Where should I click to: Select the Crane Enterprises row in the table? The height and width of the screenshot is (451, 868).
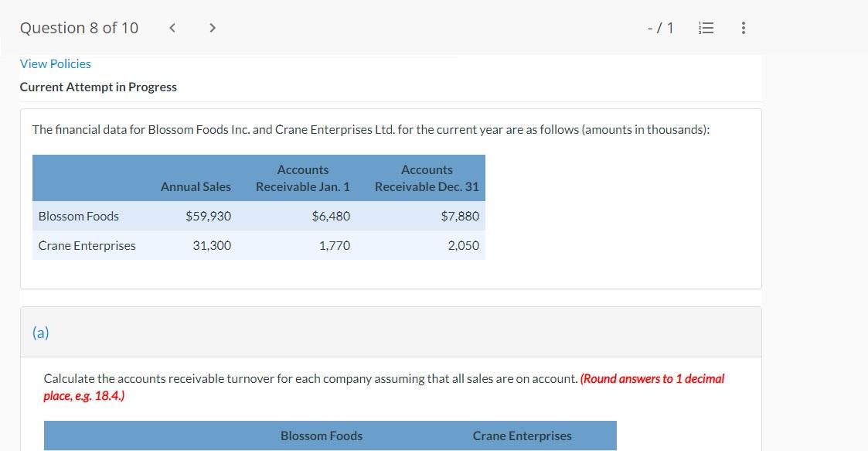[x=87, y=245]
